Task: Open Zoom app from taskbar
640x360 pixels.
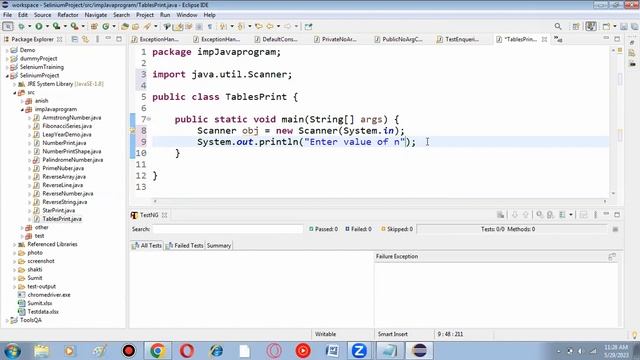Action: [359, 351]
